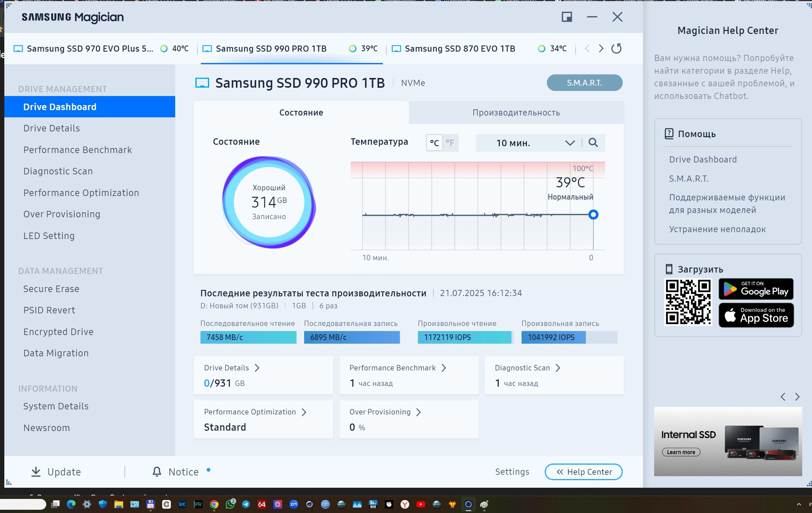
Task: Open qBittorrent from the taskbar
Action: [325, 504]
